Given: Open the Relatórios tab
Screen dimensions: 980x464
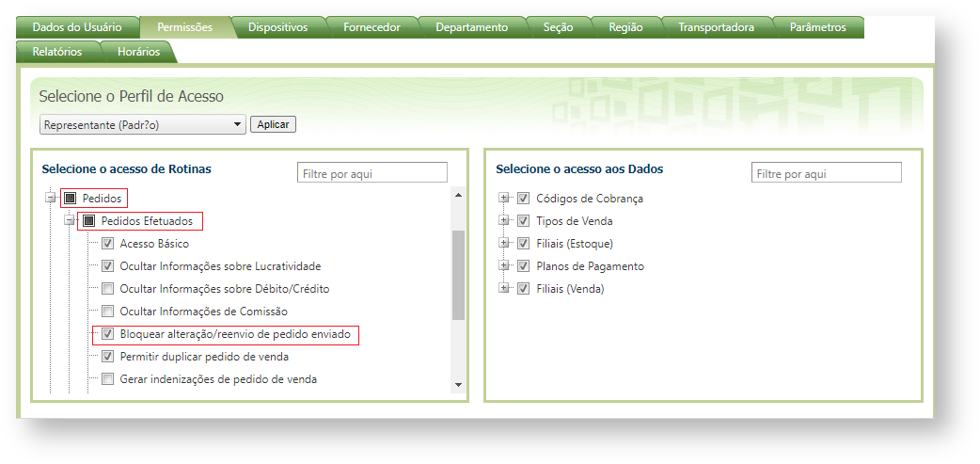Looking at the screenshot, I should (56, 52).
